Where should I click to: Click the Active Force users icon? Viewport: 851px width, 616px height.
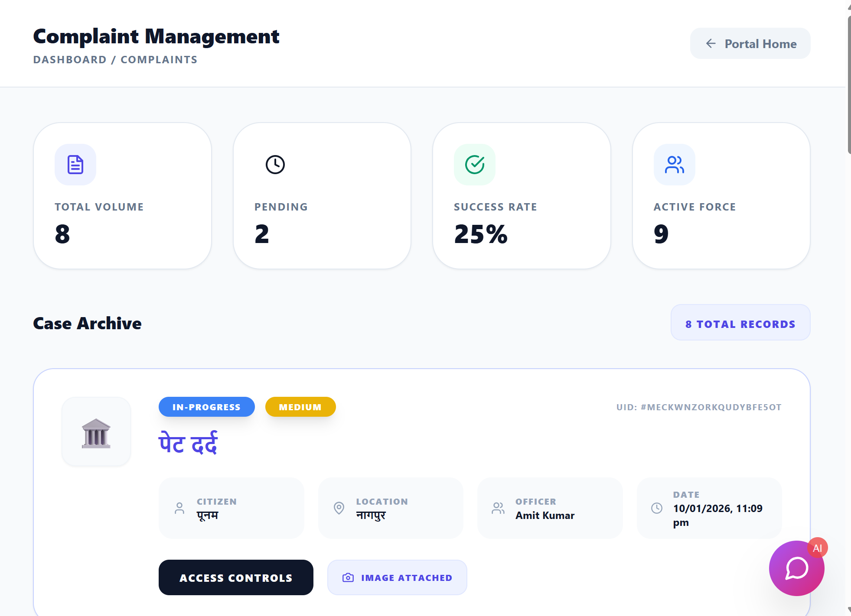(x=674, y=165)
